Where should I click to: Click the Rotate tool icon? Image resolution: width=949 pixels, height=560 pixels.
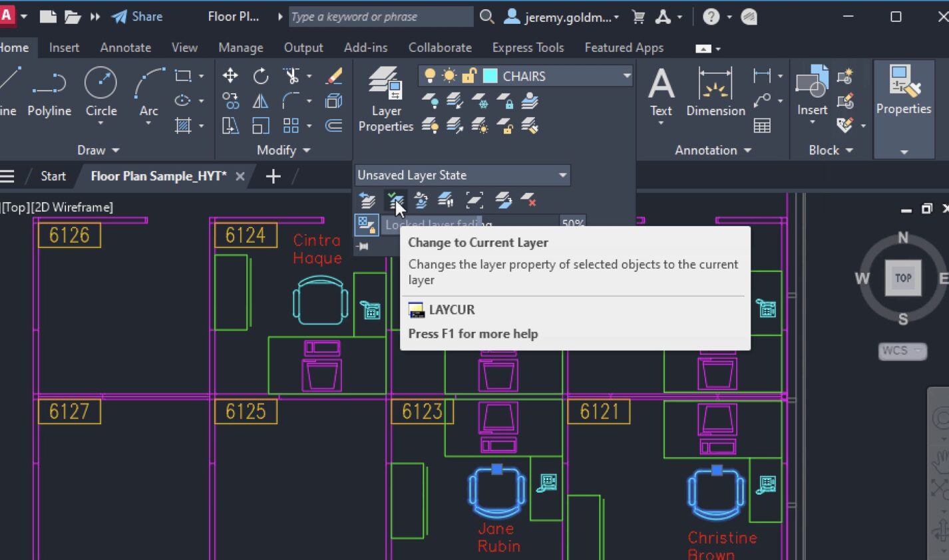(x=261, y=76)
